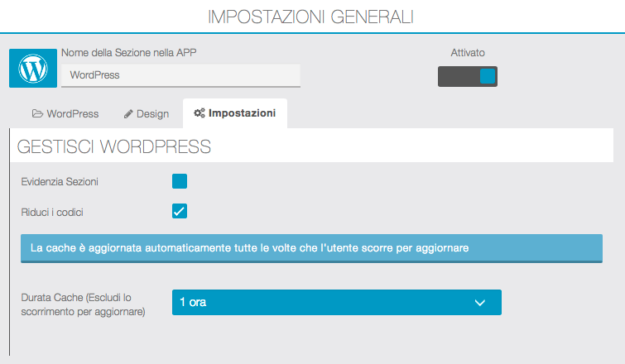This screenshot has width=625, height=364.
Task: Click the Impostazioni Generali title
Action: [311, 17]
